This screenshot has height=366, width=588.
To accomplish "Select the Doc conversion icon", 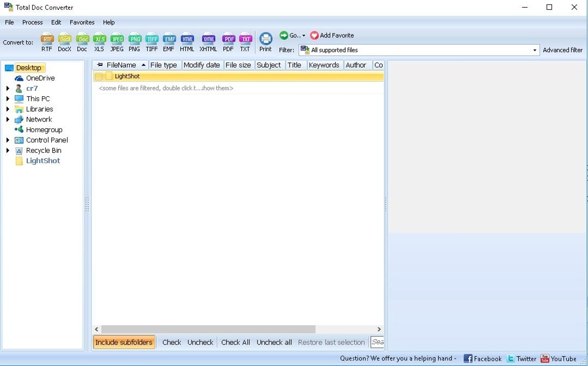I will [82, 42].
